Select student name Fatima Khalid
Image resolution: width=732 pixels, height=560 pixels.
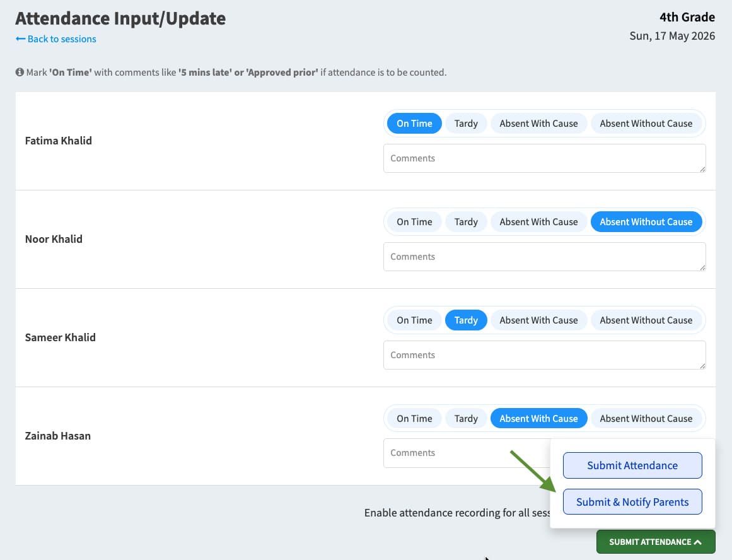[x=59, y=141]
